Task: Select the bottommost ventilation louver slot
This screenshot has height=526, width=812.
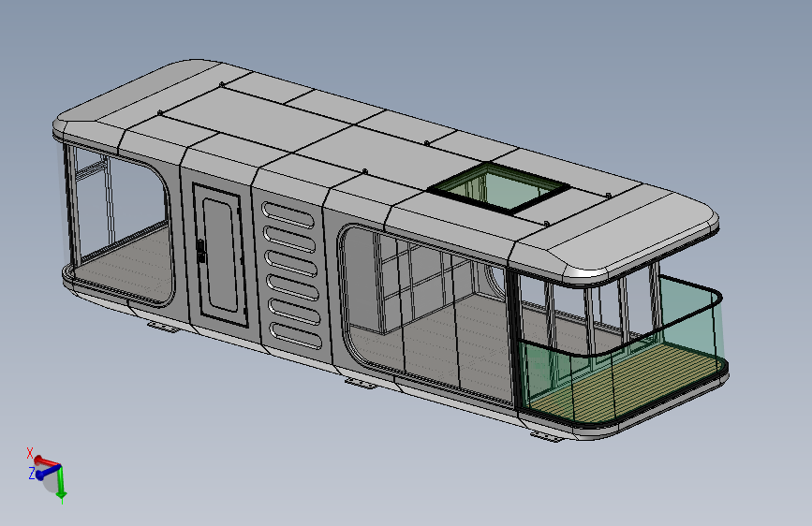Action: (x=296, y=335)
